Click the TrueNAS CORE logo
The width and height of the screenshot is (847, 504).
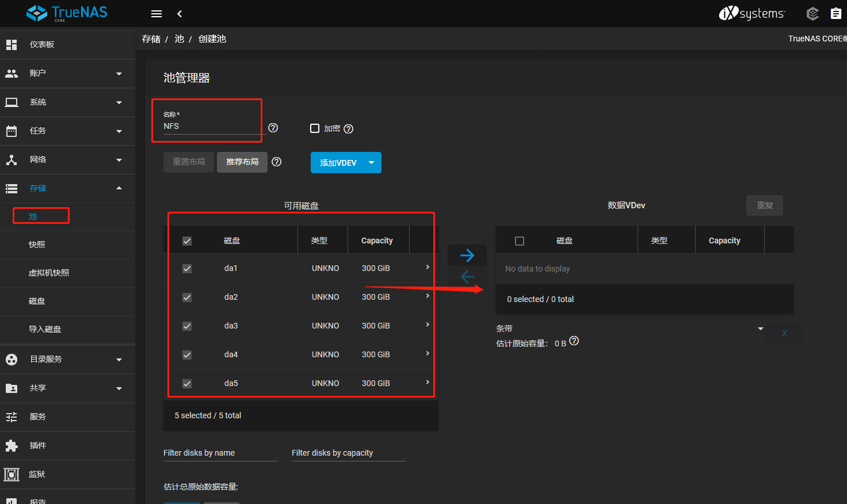point(67,13)
